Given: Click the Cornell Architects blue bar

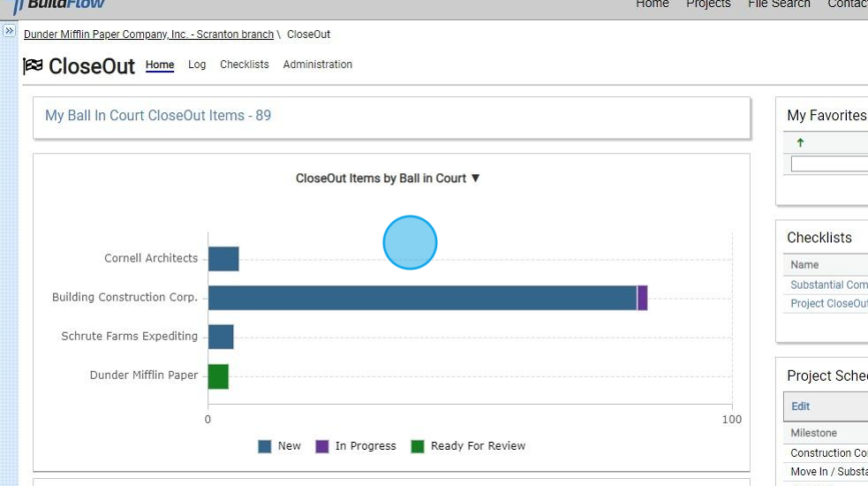Looking at the screenshot, I should click(x=223, y=260).
